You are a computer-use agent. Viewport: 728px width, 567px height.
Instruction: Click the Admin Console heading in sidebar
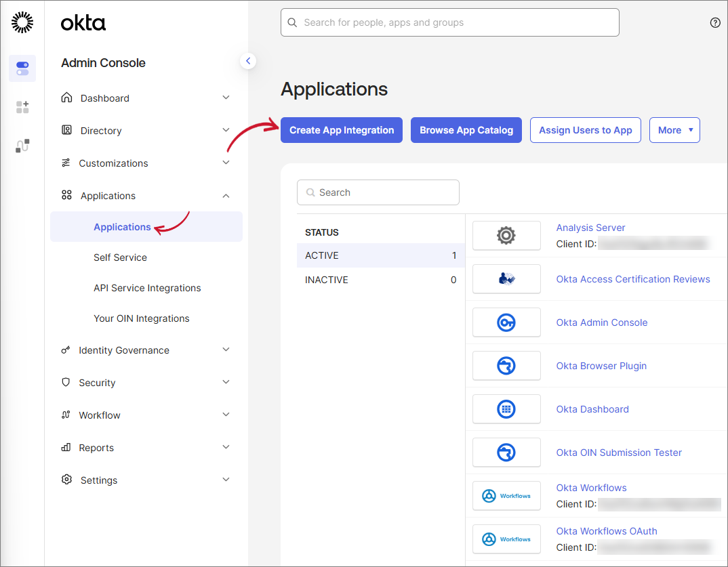click(103, 62)
